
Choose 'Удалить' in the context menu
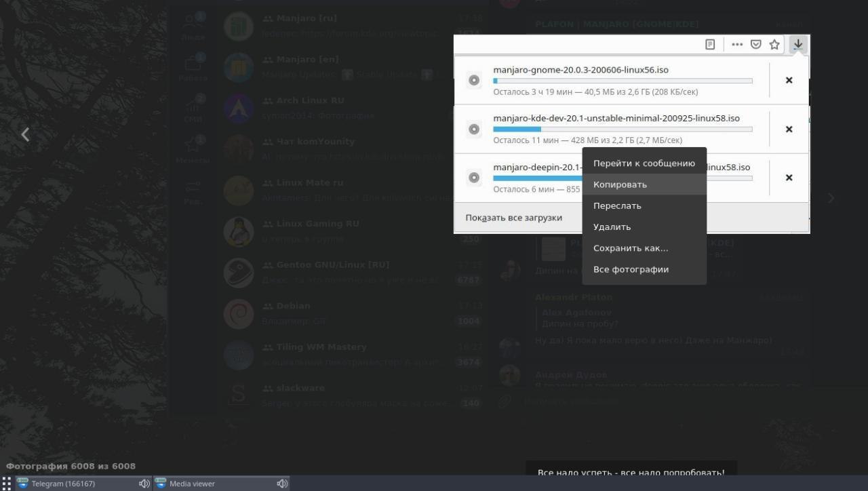[x=644, y=227]
